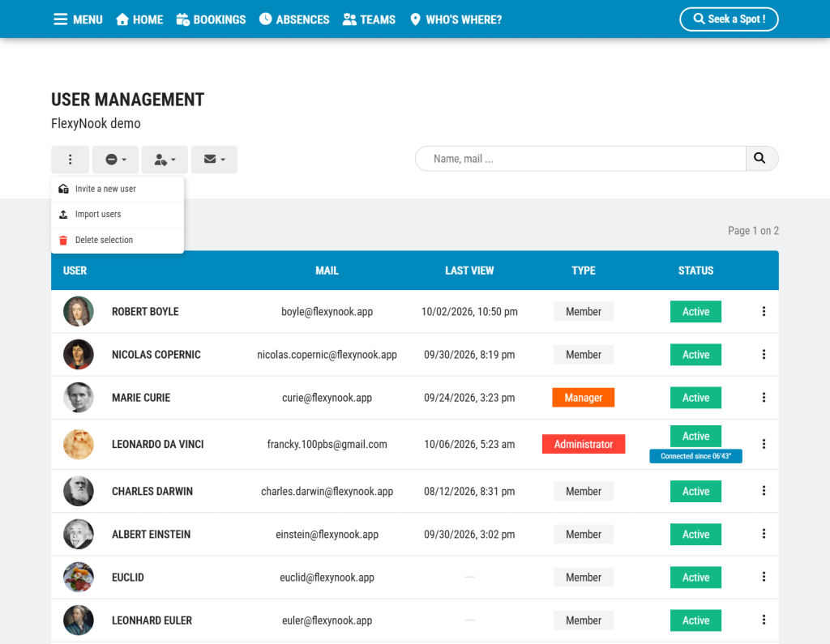Click Leonhard Euler's avatar
Viewport: 830px width, 644px height.
coord(79,621)
